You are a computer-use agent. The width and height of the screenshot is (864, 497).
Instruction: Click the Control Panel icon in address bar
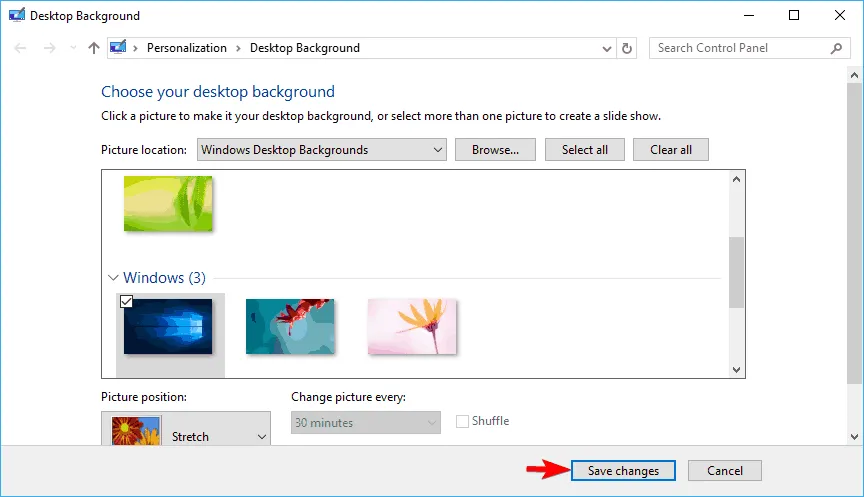[x=118, y=48]
